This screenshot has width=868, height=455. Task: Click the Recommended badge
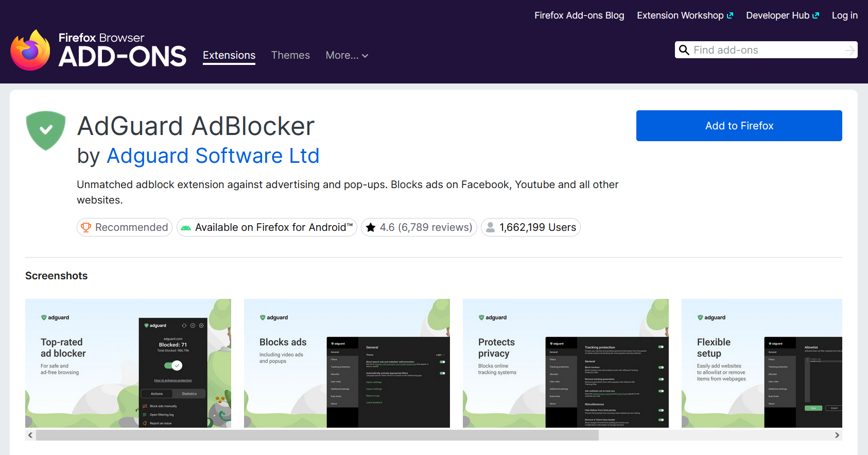click(x=124, y=227)
